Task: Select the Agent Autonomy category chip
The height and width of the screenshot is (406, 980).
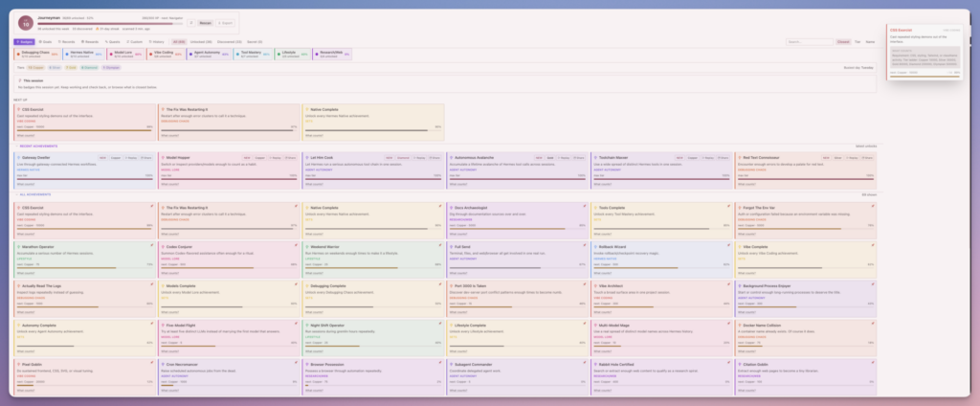Action: pyautogui.click(x=209, y=55)
